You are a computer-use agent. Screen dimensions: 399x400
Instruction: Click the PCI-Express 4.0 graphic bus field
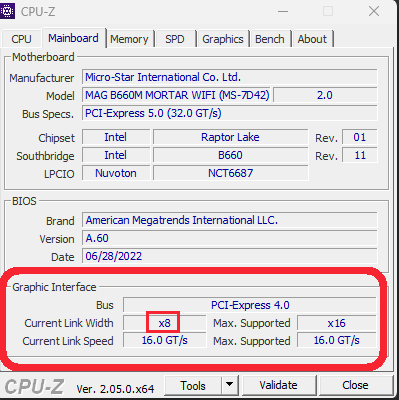pos(250,305)
